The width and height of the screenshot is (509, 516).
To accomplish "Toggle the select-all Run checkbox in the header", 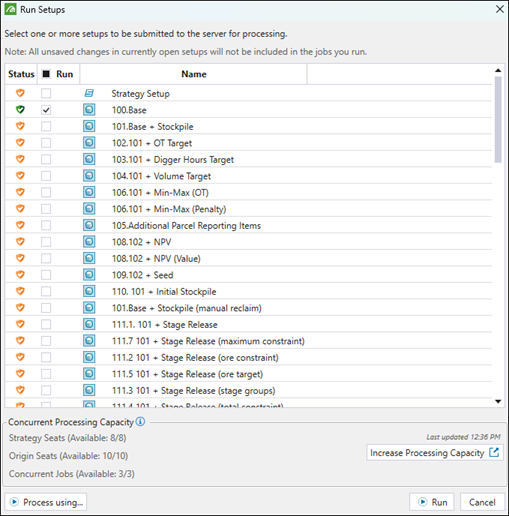I will click(46, 74).
